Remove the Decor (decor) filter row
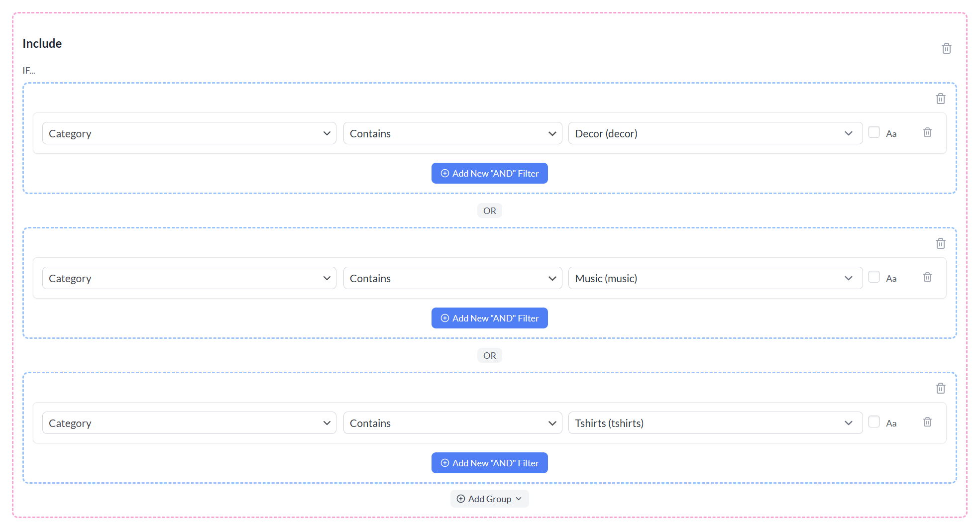 click(x=927, y=132)
